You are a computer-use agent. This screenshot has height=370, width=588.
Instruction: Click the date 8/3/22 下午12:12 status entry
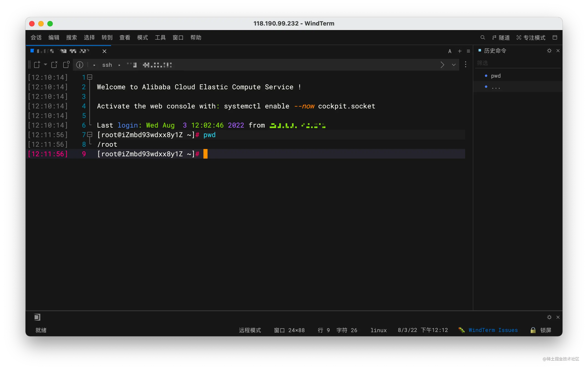pos(423,330)
